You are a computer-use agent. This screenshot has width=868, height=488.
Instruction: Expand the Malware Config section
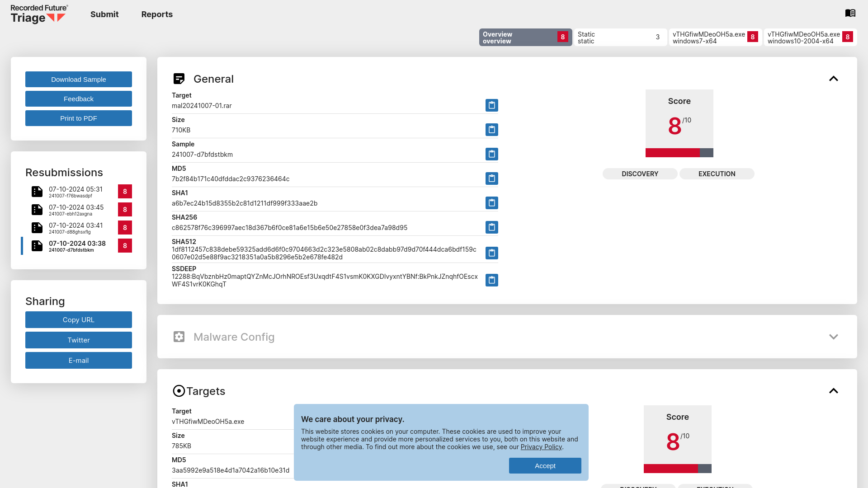pos(834,337)
